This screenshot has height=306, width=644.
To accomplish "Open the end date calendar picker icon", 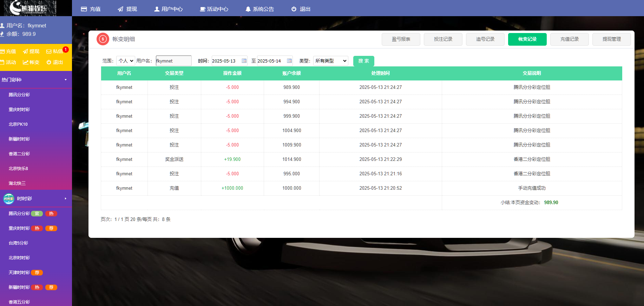I will (x=289, y=61).
